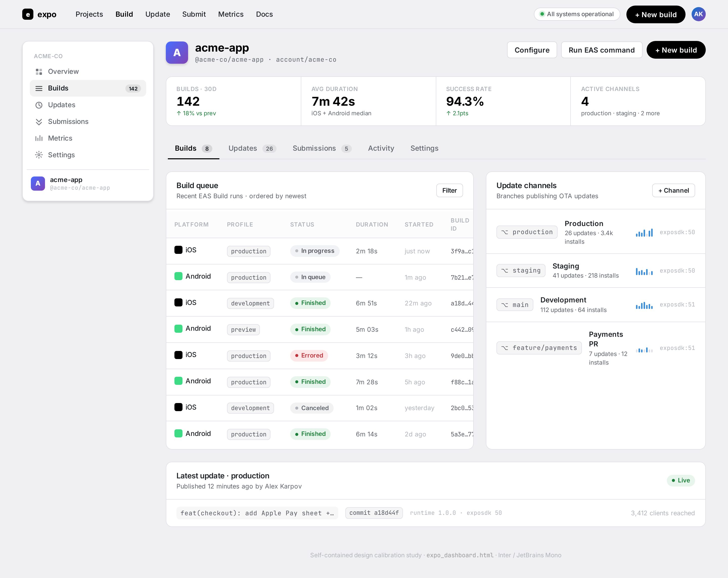Click the Production channel activity sparkline
Image resolution: width=728 pixels, height=578 pixels.
[644, 232]
